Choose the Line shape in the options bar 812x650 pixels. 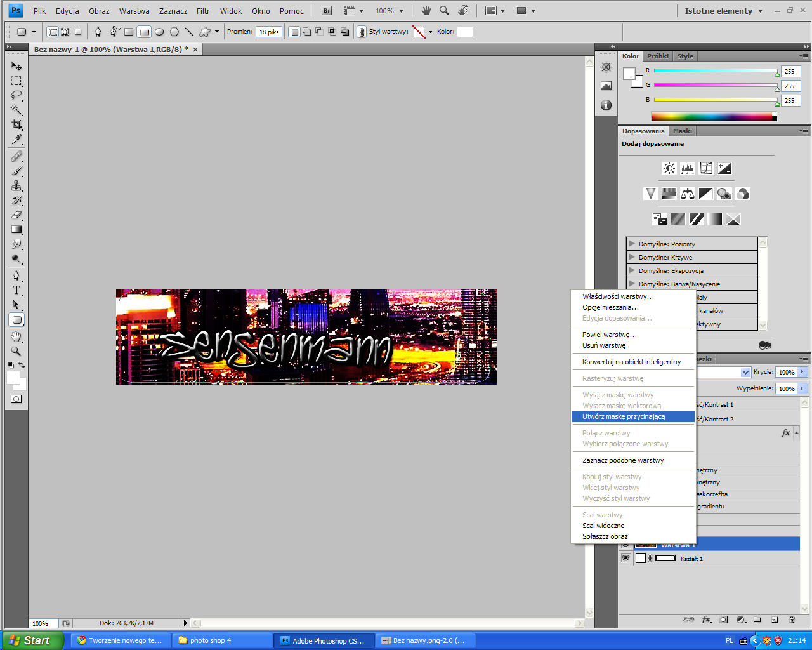point(189,32)
